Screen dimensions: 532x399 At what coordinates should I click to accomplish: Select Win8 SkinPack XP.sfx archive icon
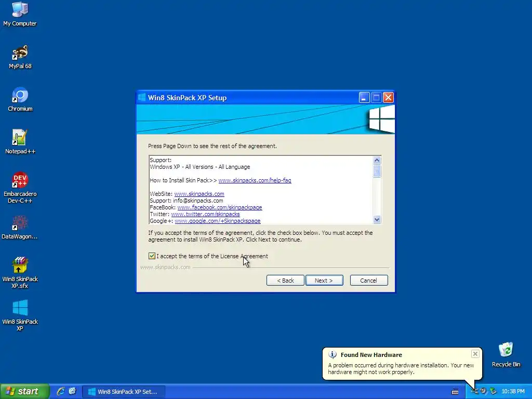(20, 273)
